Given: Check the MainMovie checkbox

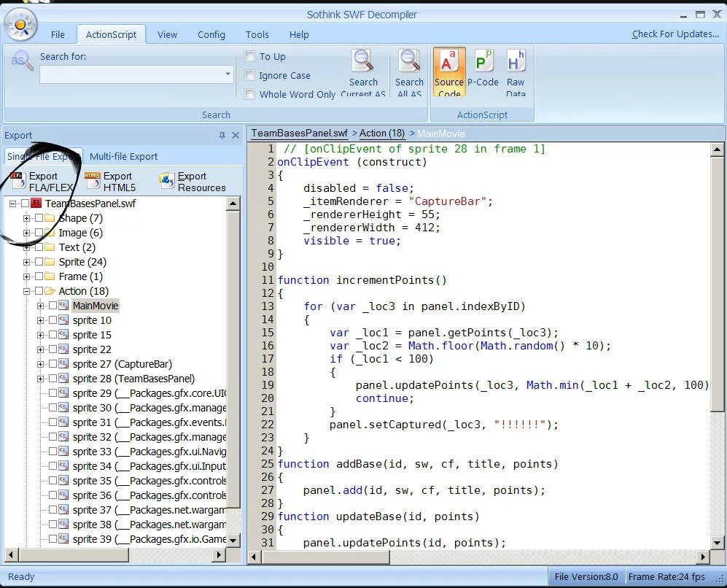Looking at the screenshot, I should point(53,306).
